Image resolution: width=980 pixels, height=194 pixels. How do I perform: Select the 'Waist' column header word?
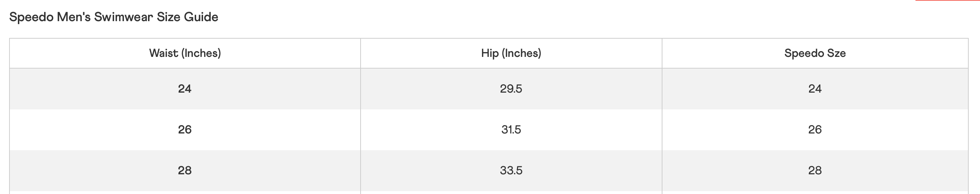164,53
